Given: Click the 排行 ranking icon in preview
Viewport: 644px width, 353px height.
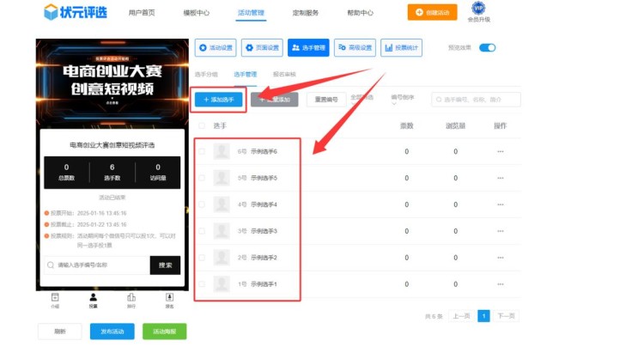Looking at the screenshot, I should pos(131,299).
